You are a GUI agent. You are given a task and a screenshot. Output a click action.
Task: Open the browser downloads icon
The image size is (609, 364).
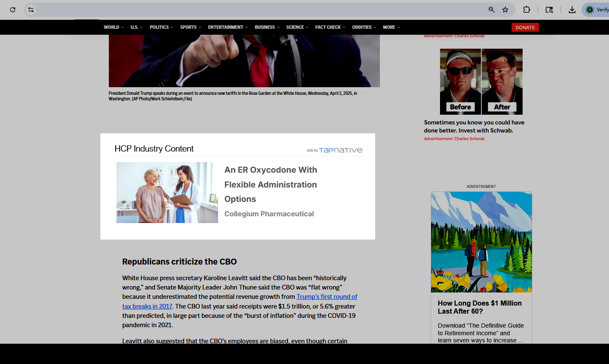coord(572,10)
